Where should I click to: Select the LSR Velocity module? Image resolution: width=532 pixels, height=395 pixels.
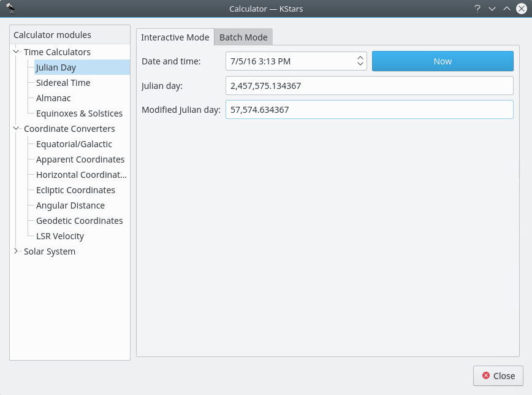[x=60, y=236]
